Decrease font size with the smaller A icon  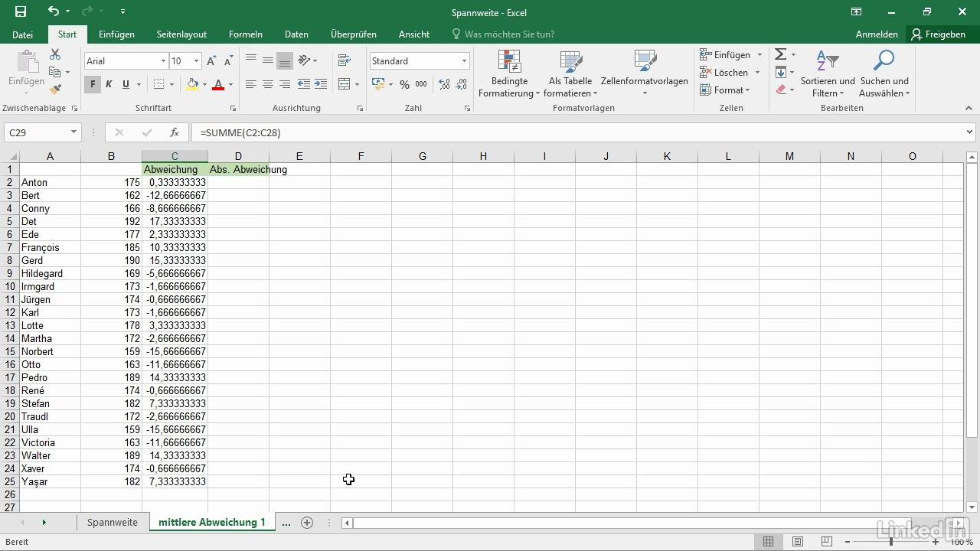coord(228,61)
